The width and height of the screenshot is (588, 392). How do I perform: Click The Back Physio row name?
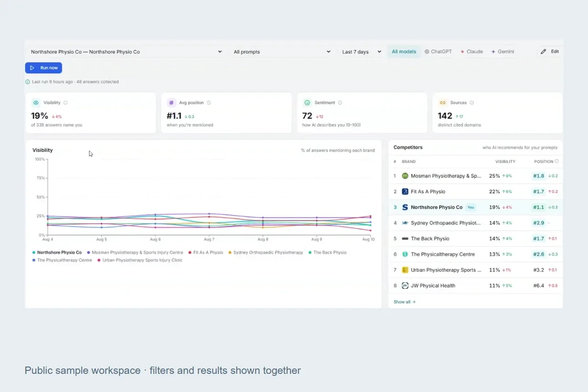pyautogui.click(x=430, y=239)
